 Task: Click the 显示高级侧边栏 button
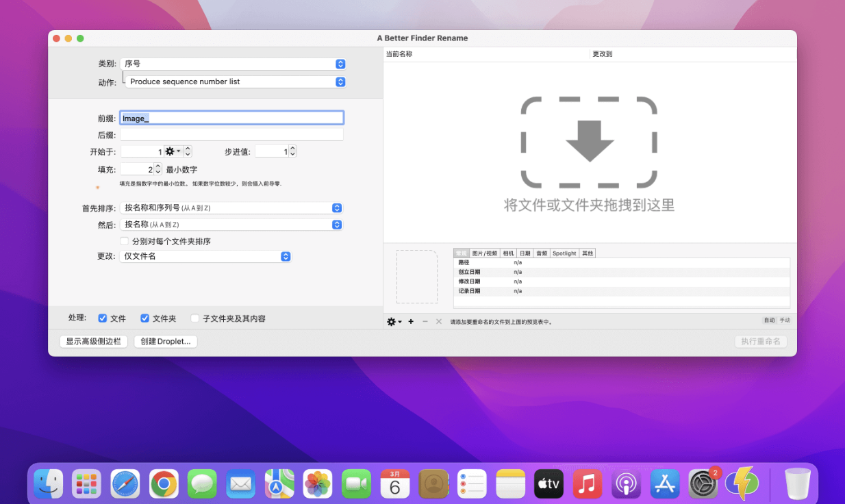click(x=93, y=341)
